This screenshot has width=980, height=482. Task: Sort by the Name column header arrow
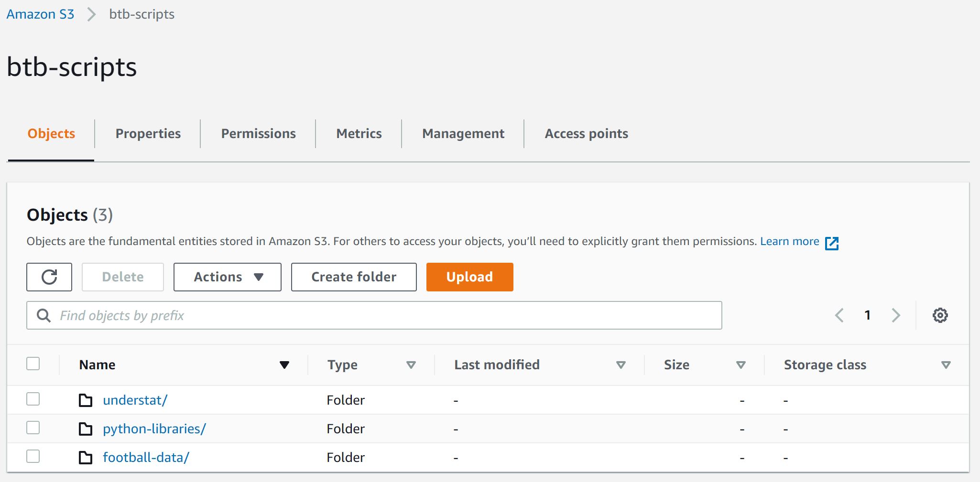pos(284,364)
